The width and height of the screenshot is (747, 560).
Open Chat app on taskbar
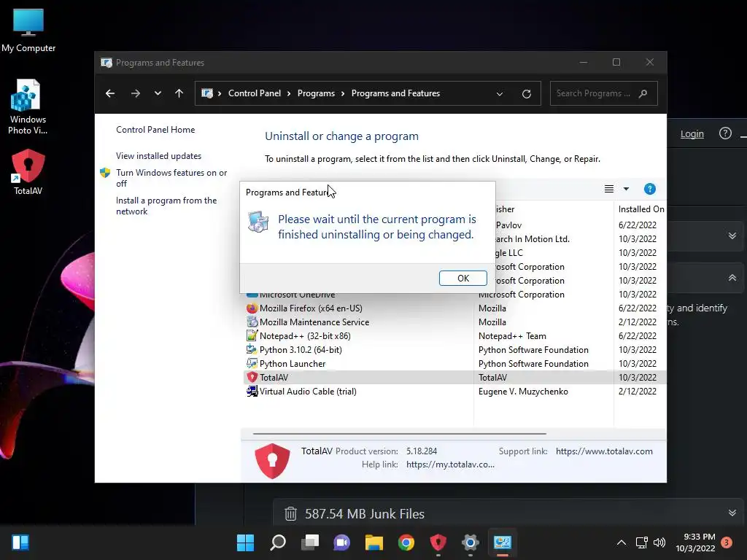[x=341, y=542]
